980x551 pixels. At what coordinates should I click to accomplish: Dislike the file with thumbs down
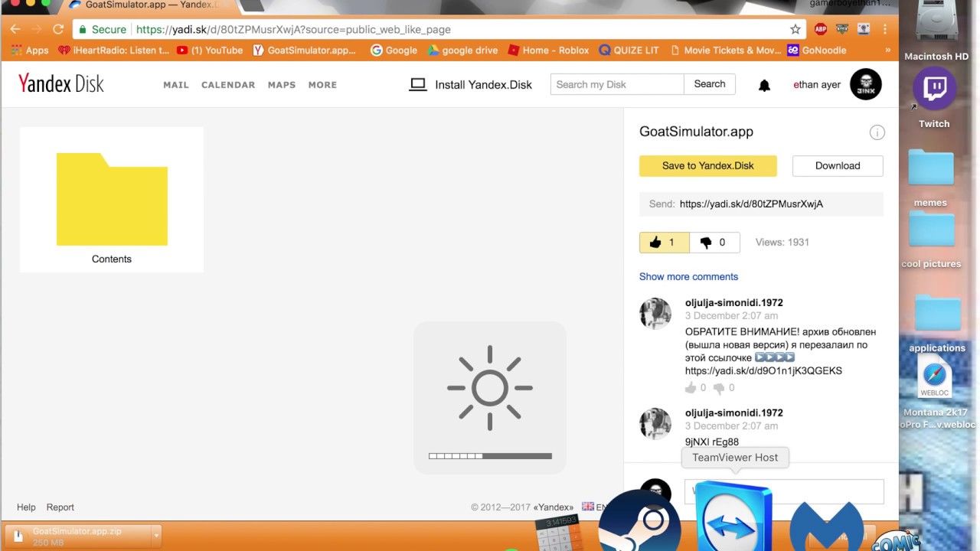714,242
